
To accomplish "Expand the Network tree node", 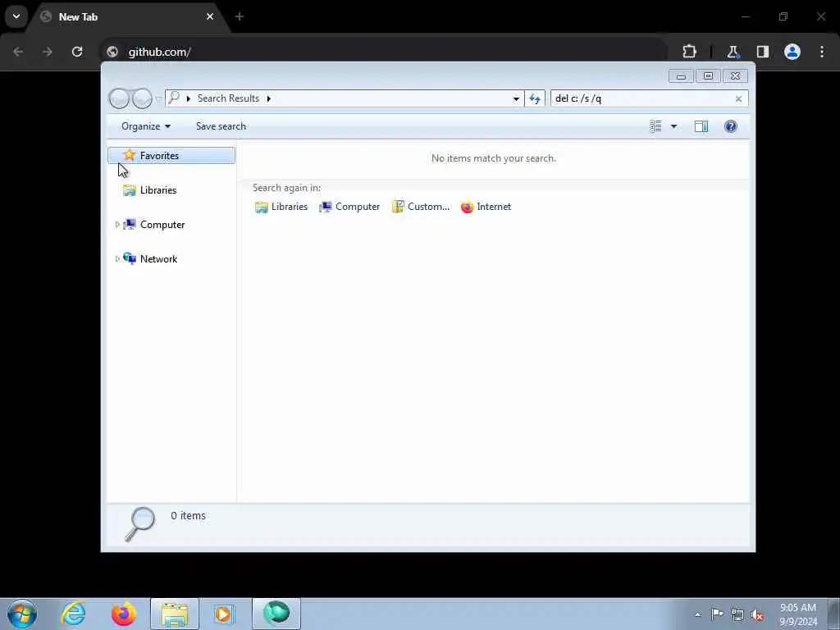I will [x=117, y=258].
